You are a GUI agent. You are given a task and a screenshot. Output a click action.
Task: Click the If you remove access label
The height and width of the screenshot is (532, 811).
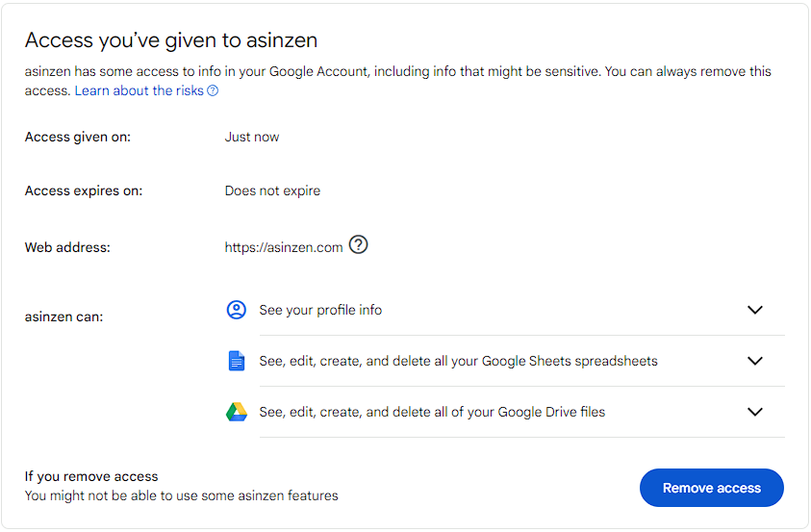[91, 476]
